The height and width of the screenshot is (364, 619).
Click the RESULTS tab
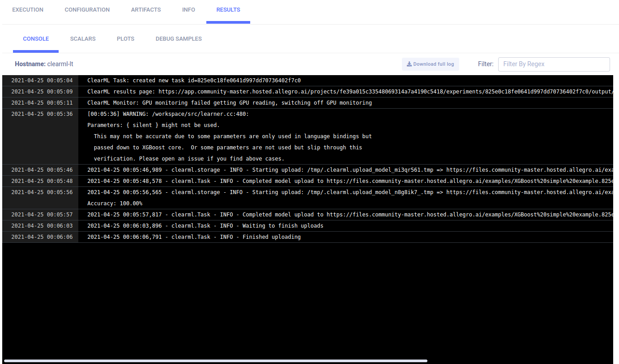[228, 10]
